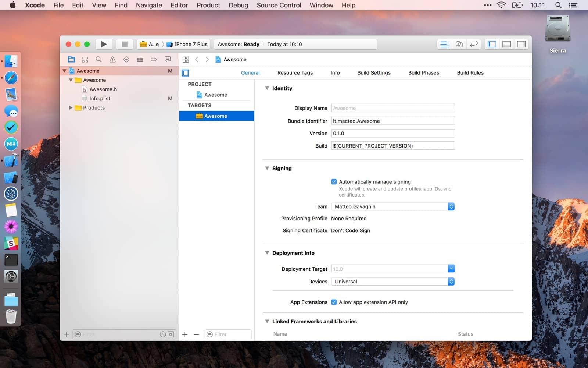Open the Issue navigator warning icon

click(112, 59)
